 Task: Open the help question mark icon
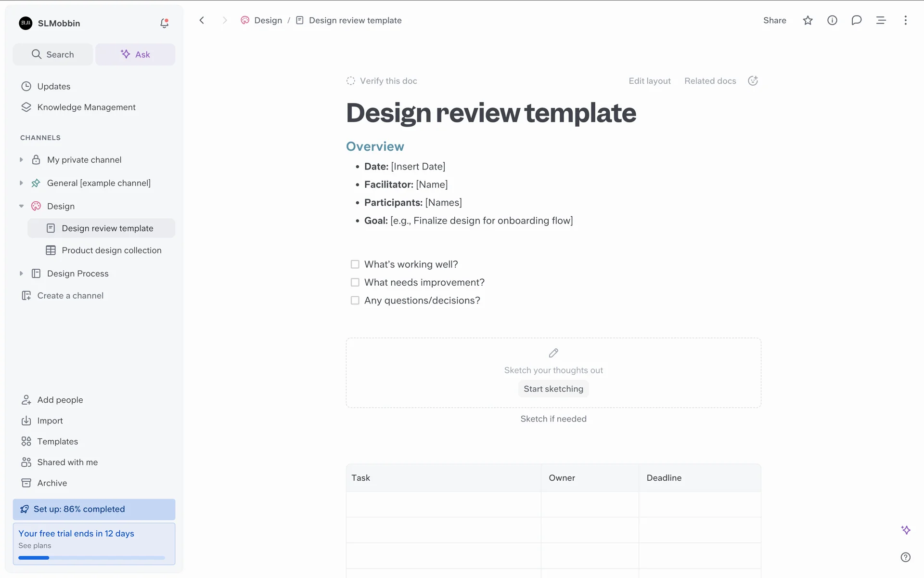(x=905, y=557)
